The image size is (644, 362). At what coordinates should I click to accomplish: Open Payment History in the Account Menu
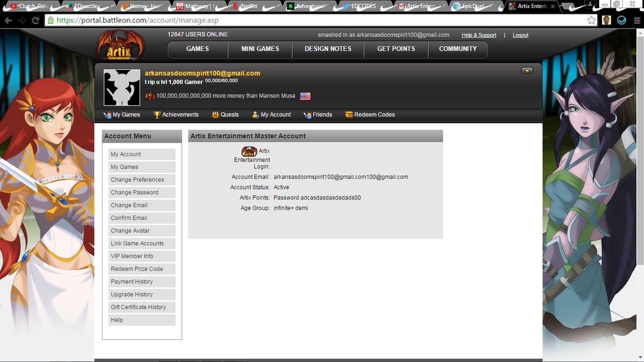coord(142,282)
